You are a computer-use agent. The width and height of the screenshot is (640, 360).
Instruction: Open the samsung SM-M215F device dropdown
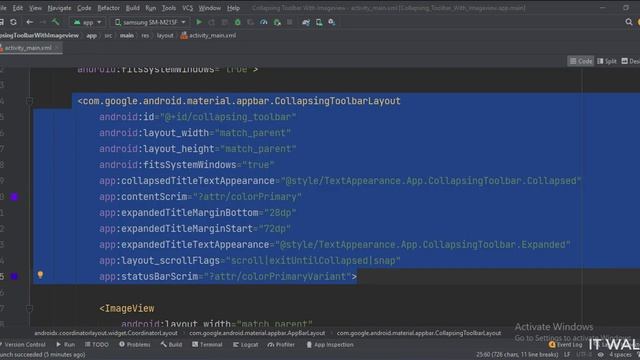click(150, 22)
